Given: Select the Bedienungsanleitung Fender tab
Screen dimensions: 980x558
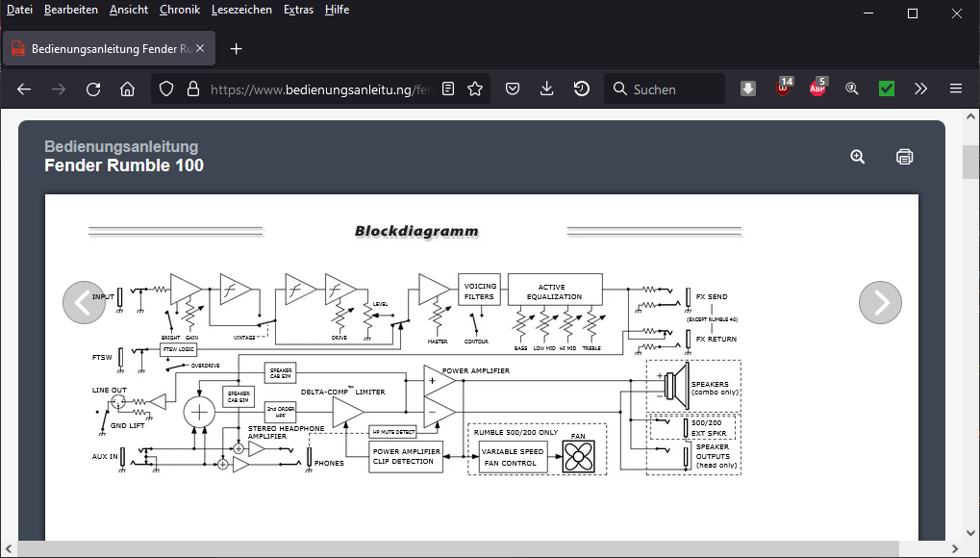Looking at the screenshot, I should 110,49.
